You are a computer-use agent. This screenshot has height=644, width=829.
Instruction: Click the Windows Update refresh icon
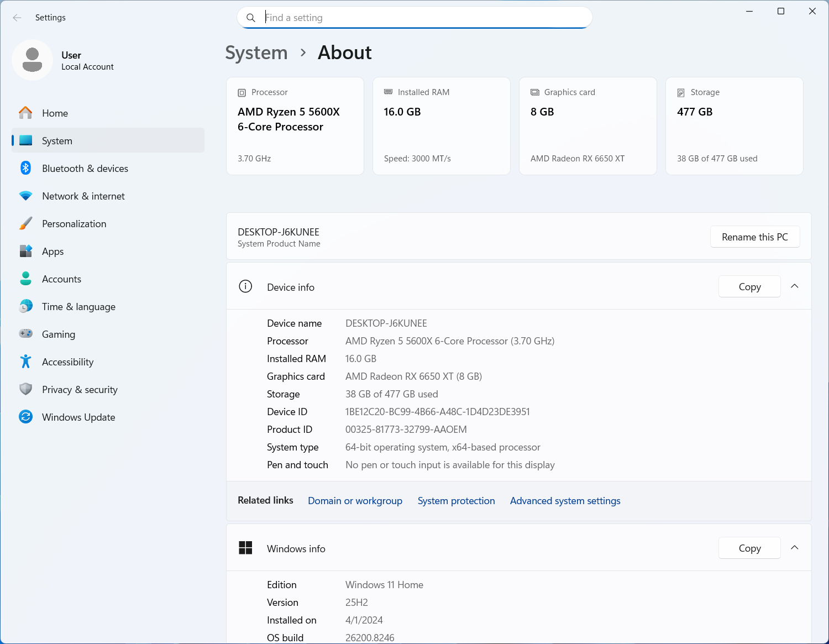click(25, 417)
